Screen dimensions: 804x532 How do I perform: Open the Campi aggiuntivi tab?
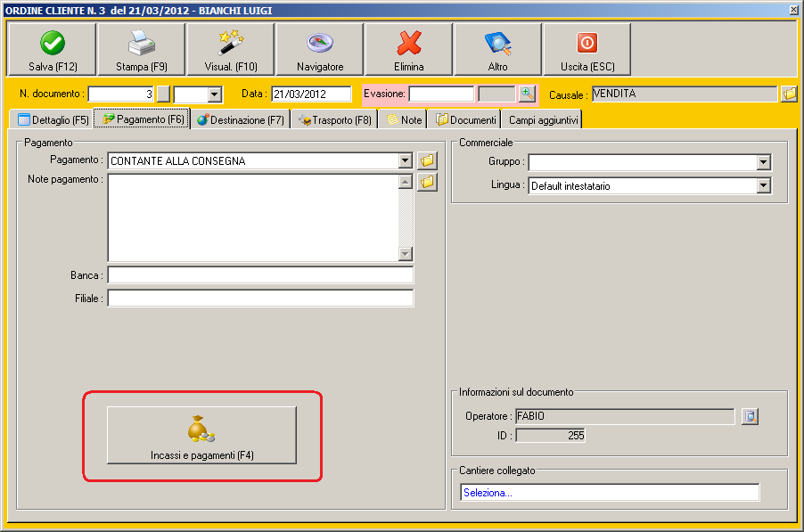543,120
